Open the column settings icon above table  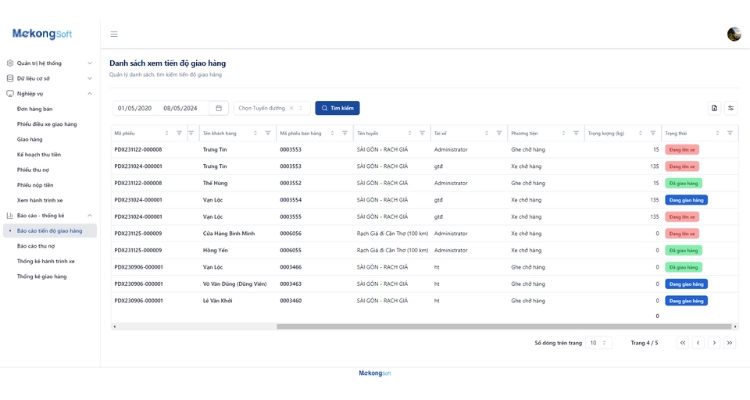pos(731,108)
